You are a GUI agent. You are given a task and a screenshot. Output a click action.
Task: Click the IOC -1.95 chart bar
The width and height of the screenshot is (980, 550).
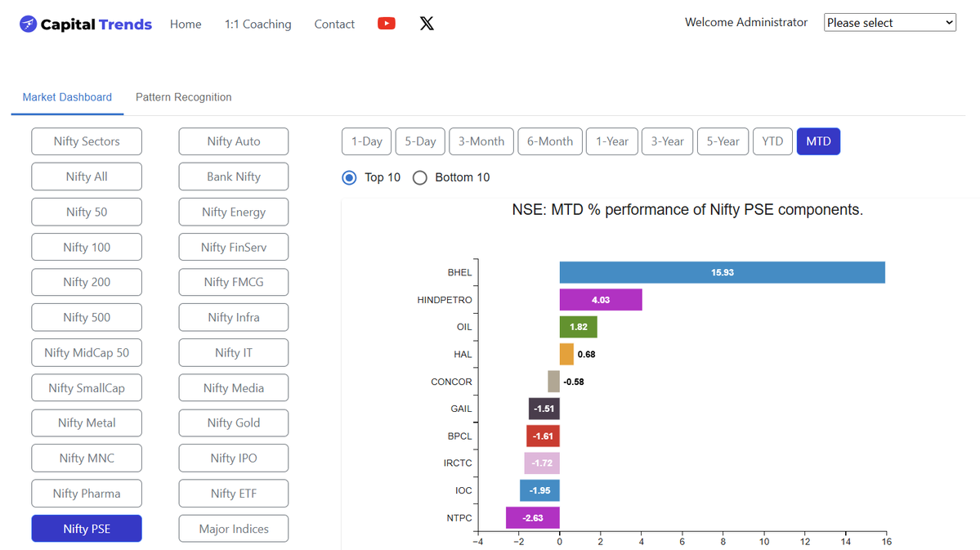[539, 490]
